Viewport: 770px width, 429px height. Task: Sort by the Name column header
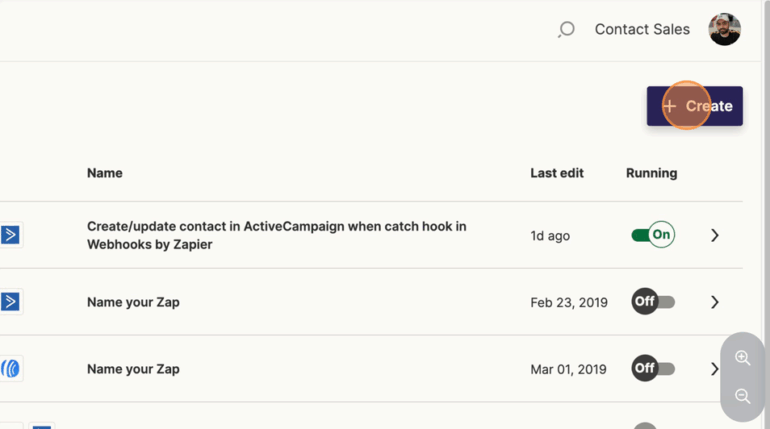pyautogui.click(x=105, y=173)
